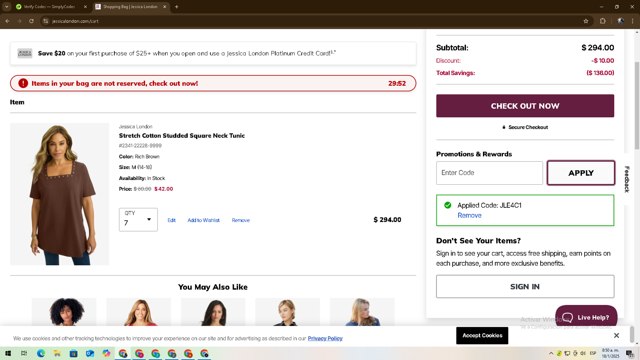Screen dimensions: 640x360
Task: Click the APPLY promo code button
Action: click(x=581, y=173)
